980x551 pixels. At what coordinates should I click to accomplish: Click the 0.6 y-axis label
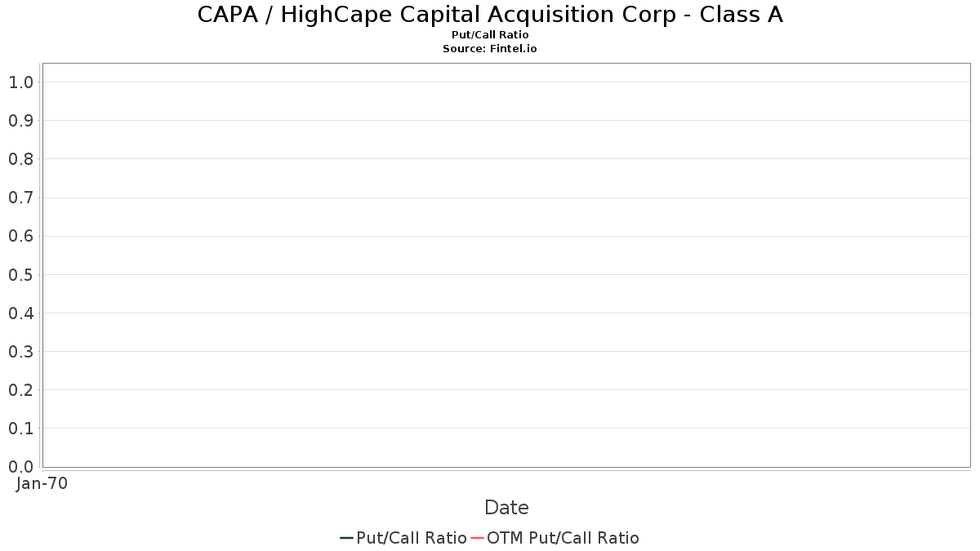pyautogui.click(x=20, y=237)
